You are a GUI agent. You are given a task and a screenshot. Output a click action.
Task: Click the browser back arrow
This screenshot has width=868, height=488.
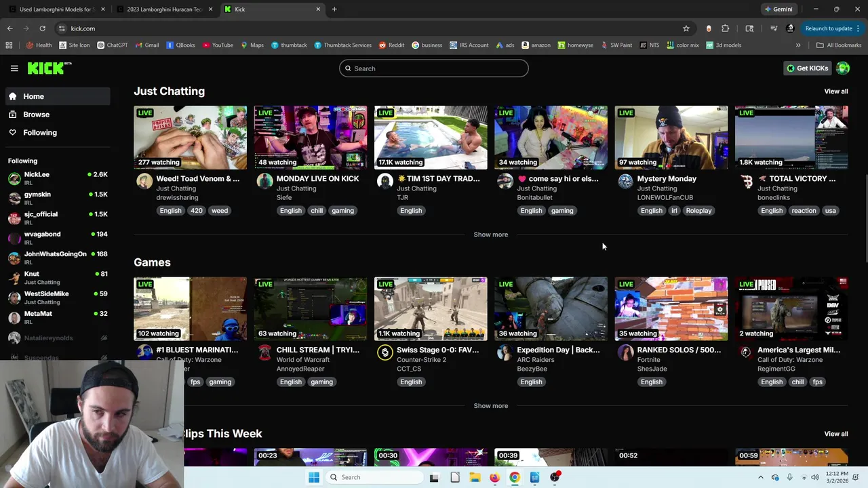(x=9, y=28)
